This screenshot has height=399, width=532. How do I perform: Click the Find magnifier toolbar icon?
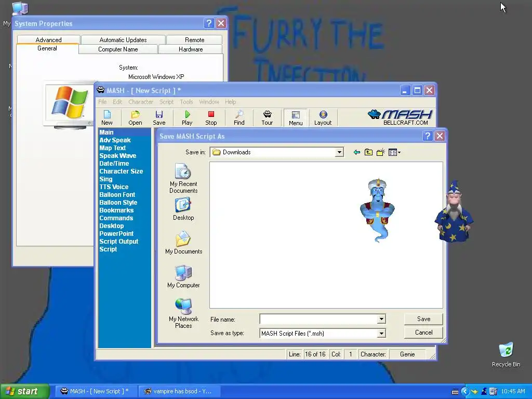pos(239,118)
